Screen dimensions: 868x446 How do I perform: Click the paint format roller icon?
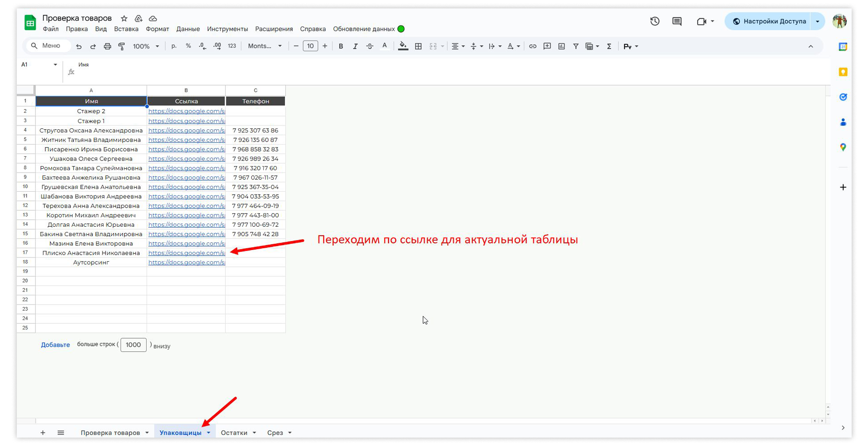pos(121,46)
